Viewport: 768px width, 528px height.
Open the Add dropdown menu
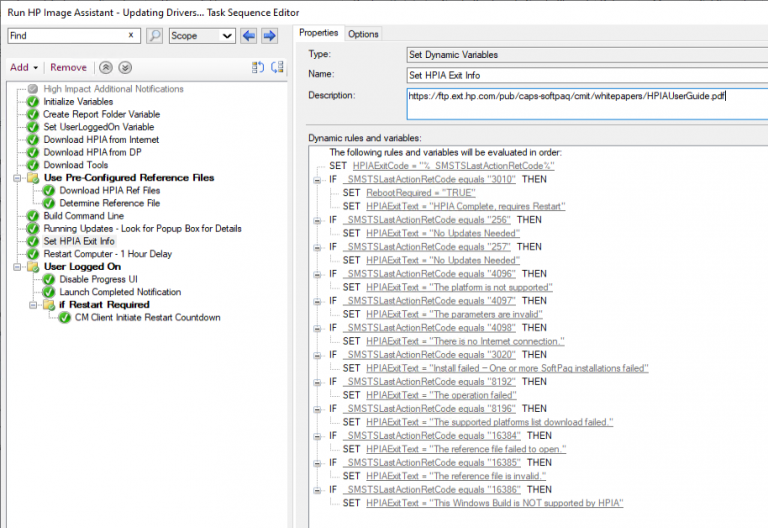click(x=24, y=67)
